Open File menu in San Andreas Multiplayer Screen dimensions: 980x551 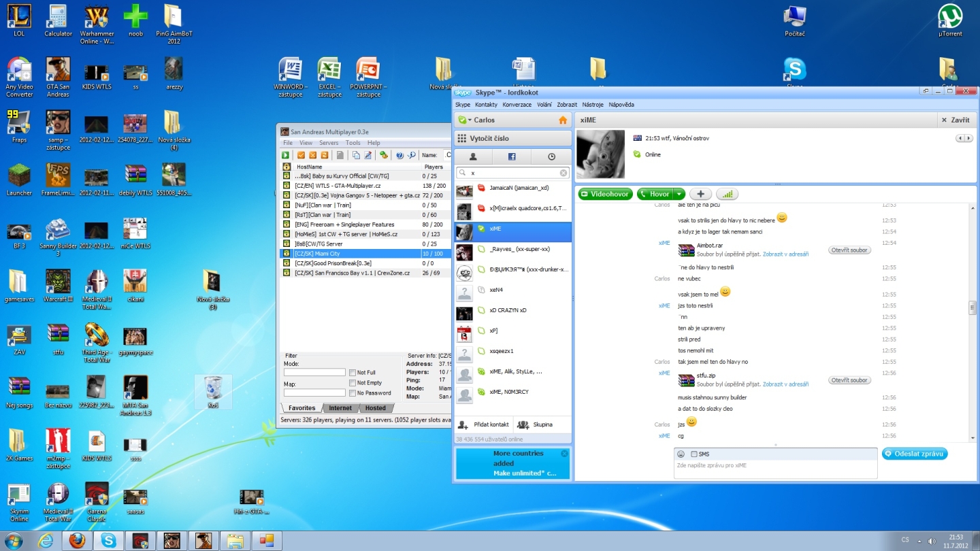(x=288, y=143)
